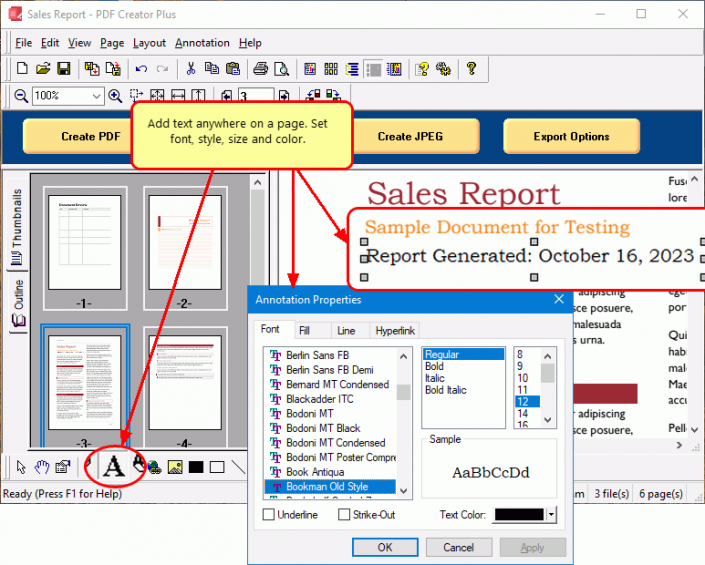Click the New document icon
Image resolution: width=705 pixels, height=565 pixels.
[22, 69]
